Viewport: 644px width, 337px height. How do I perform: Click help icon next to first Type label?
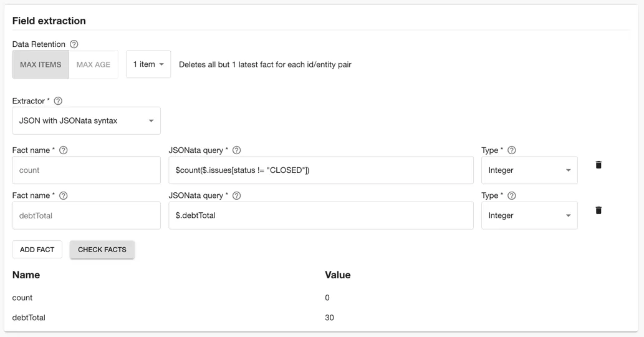[512, 150]
